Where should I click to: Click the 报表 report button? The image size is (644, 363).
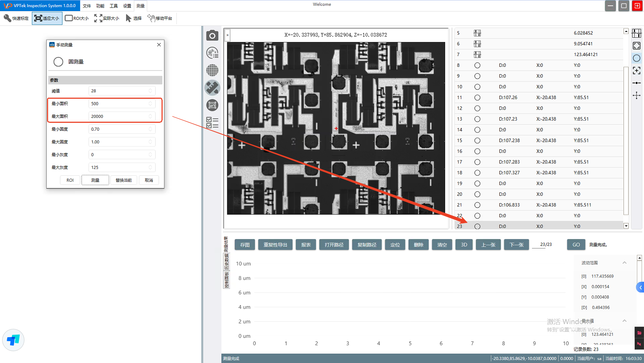306,245
